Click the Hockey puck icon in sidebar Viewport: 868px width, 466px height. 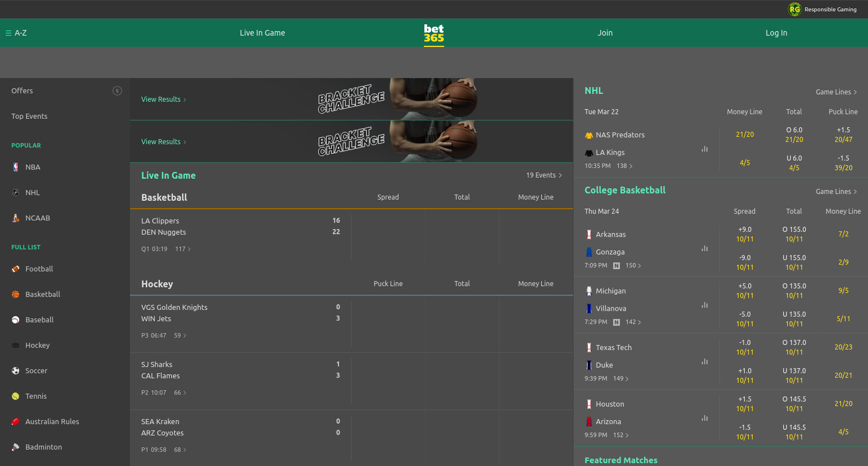click(16, 345)
